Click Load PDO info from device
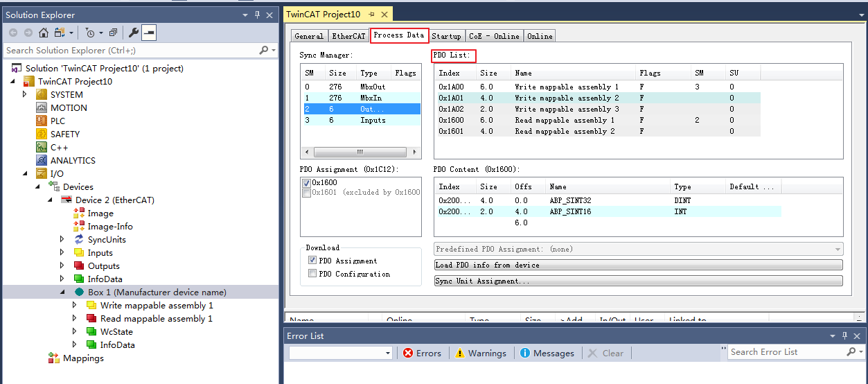This screenshot has width=868, height=384. (x=637, y=265)
